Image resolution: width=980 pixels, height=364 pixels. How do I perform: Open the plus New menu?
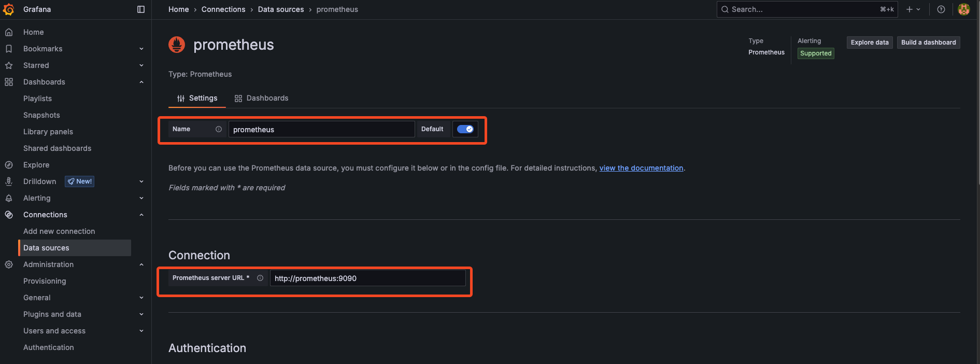point(913,9)
